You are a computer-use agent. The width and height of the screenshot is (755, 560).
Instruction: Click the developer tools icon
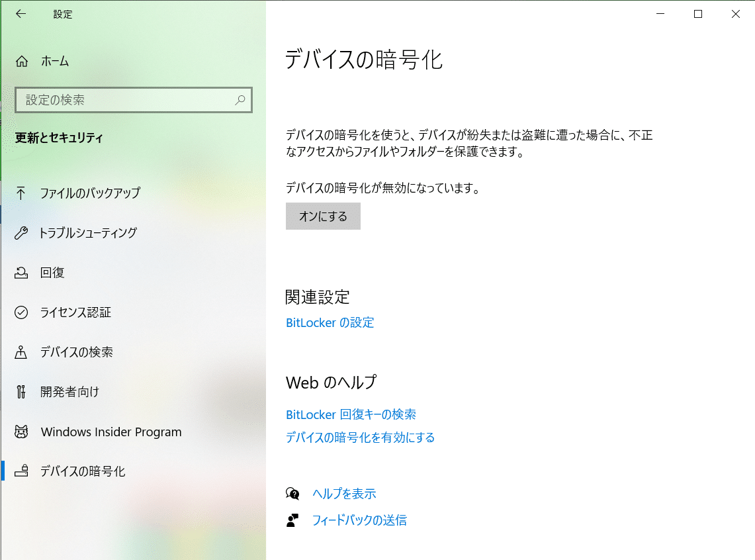click(x=21, y=392)
